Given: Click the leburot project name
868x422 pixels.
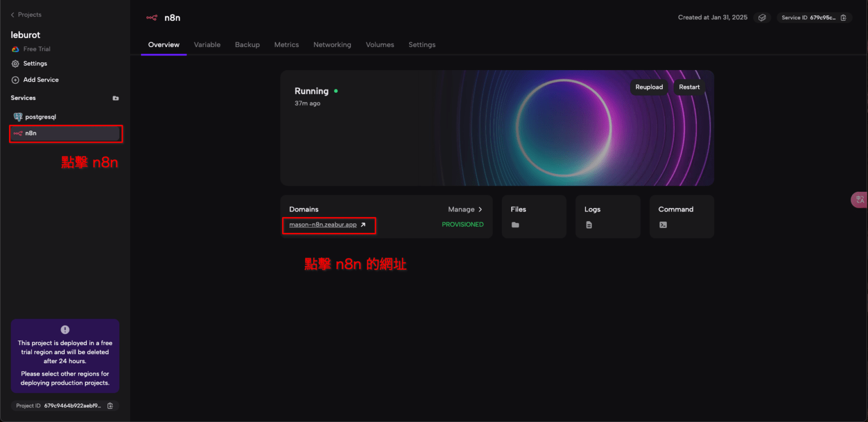Looking at the screenshot, I should point(25,35).
